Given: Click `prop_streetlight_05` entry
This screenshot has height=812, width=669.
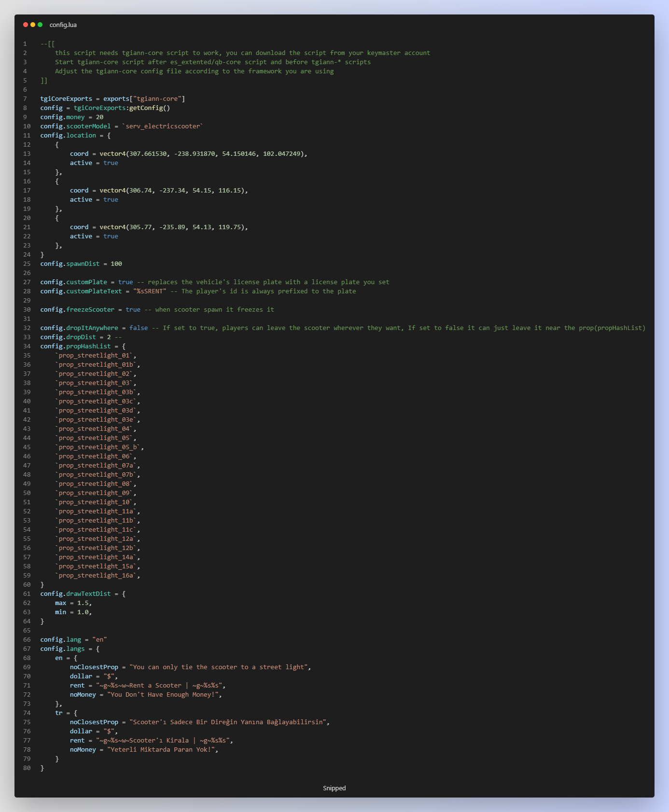Looking at the screenshot, I should (x=96, y=438).
